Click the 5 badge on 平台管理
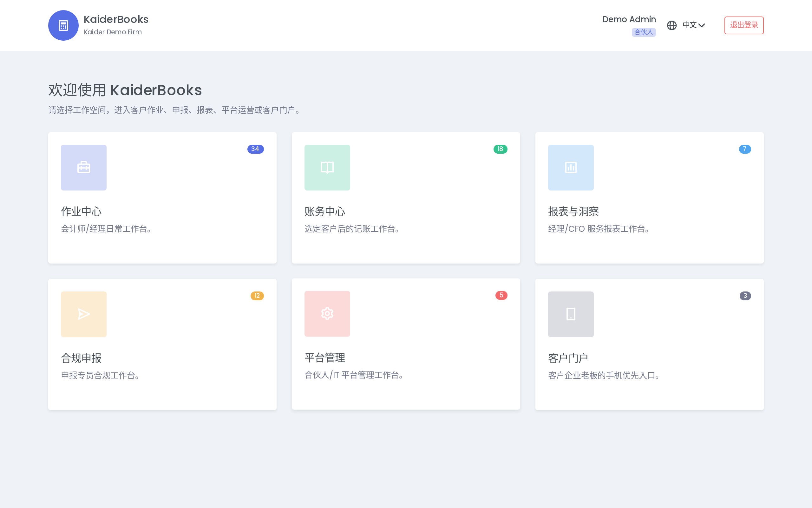This screenshot has width=812, height=508. click(x=501, y=295)
